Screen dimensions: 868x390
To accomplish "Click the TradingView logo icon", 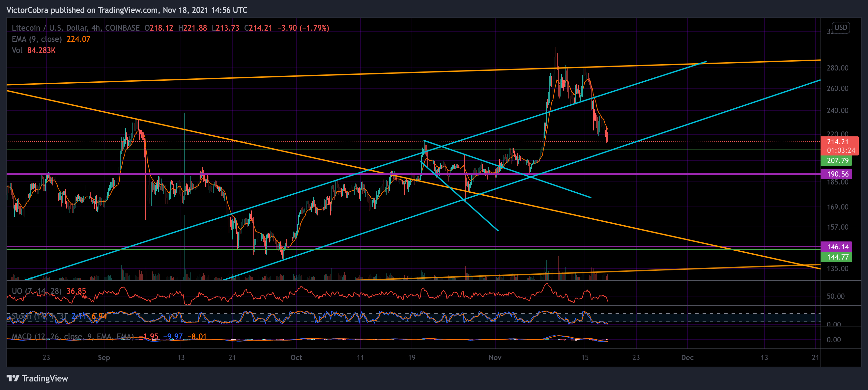I will (13, 378).
